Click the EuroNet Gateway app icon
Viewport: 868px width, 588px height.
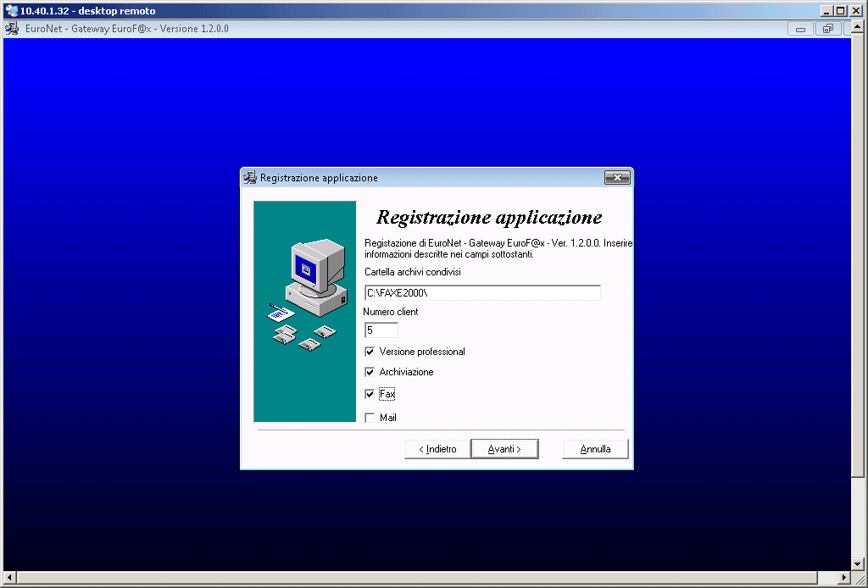pyautogui.click(x=12, y=29)
